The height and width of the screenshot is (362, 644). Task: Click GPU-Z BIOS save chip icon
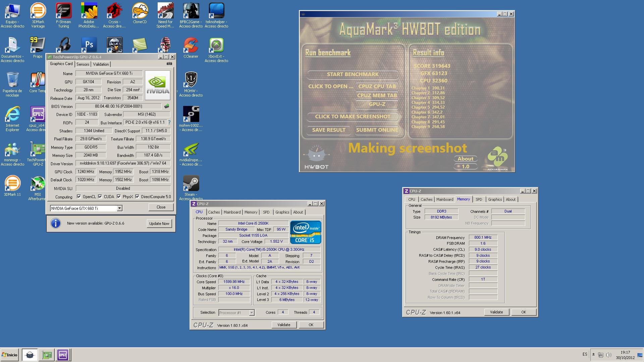(x=167, y=106)
